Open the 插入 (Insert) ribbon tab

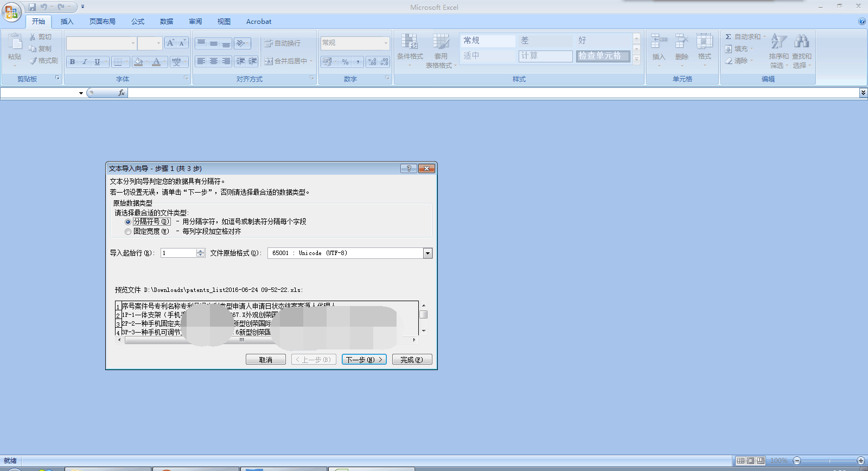click(67, 22)
